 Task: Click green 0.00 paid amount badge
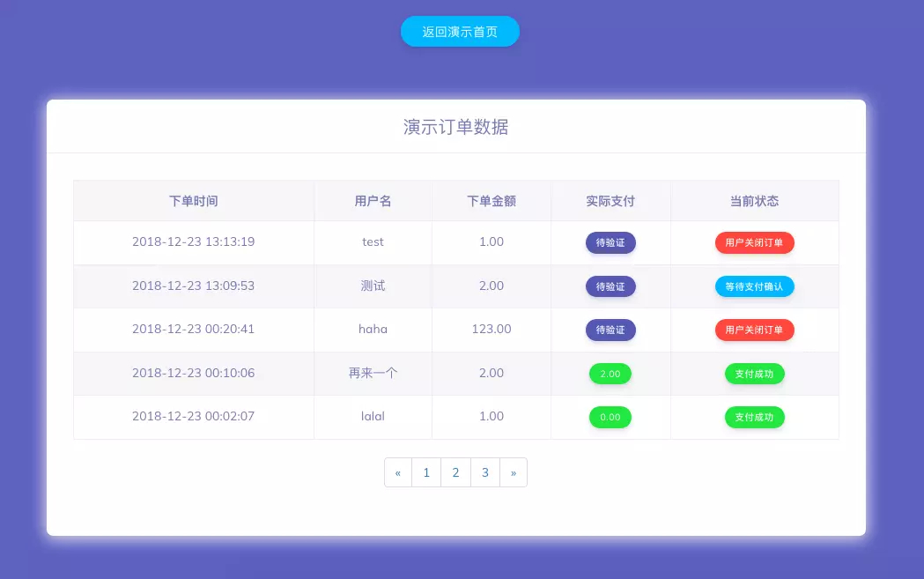pos(610,417)
